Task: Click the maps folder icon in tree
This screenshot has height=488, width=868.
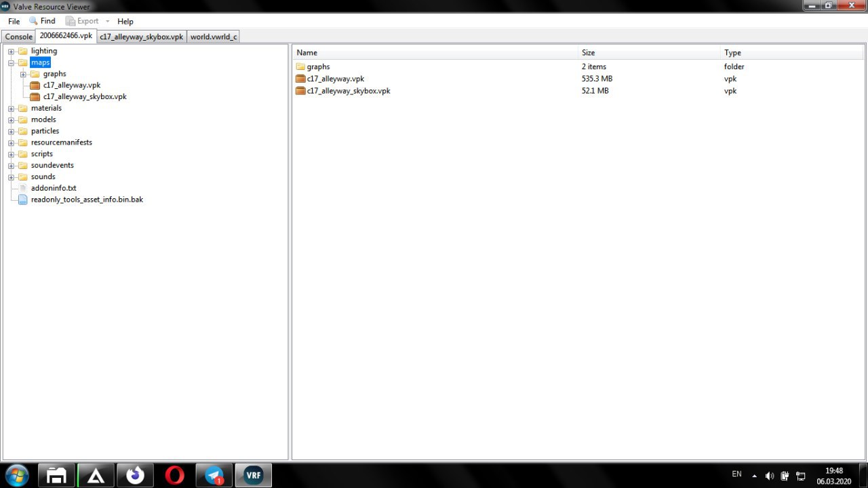Action: click(23, 62)
